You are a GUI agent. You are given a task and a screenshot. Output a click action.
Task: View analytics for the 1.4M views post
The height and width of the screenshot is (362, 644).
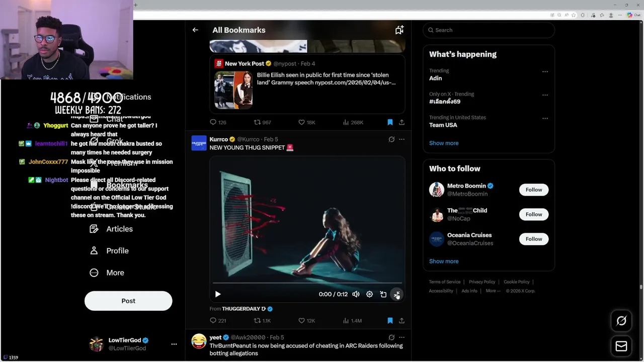[x=352, y=320]
